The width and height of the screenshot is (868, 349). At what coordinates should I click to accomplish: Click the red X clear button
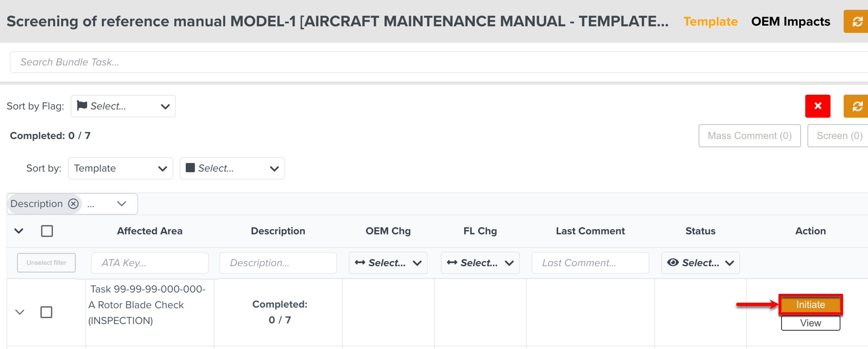pos(818,106)
